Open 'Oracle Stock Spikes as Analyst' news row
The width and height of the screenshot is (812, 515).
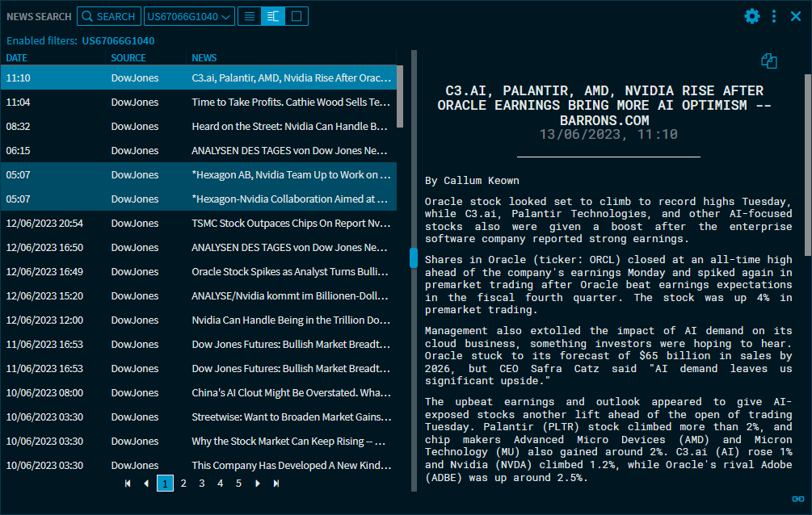pos(290,271)
